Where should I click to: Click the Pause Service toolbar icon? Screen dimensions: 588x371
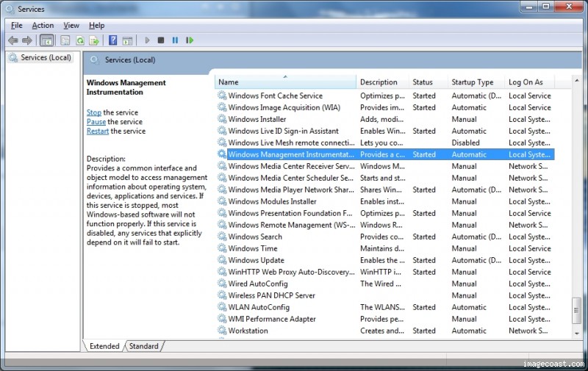175,40
